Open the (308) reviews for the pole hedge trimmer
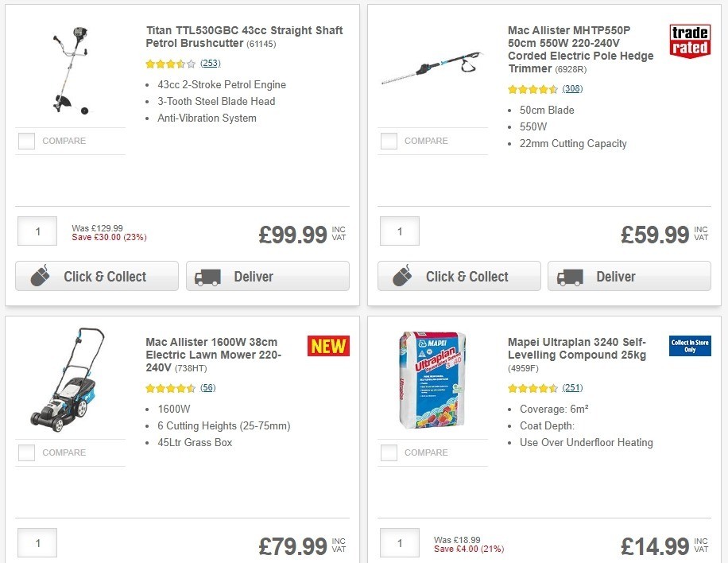 571,89
